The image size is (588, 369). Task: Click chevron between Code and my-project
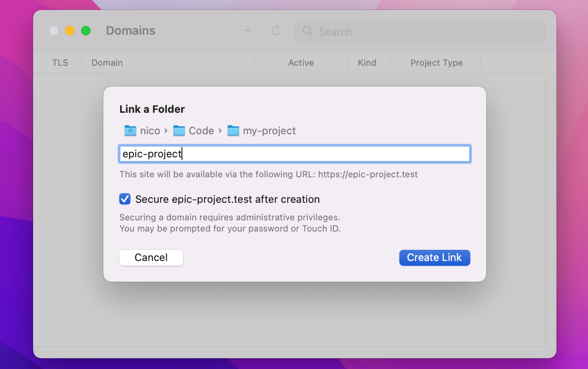pyautogui.click(x=220, y=131)
